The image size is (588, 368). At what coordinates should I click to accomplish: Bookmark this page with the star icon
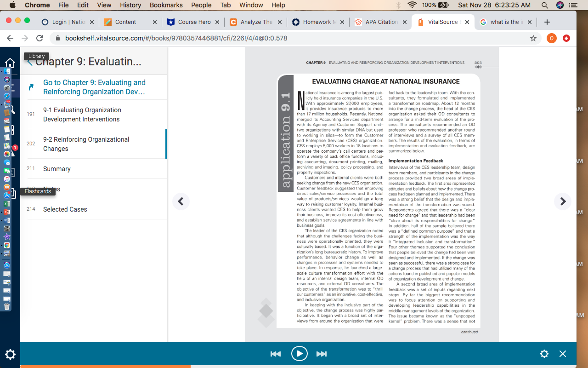click(533, 38)
